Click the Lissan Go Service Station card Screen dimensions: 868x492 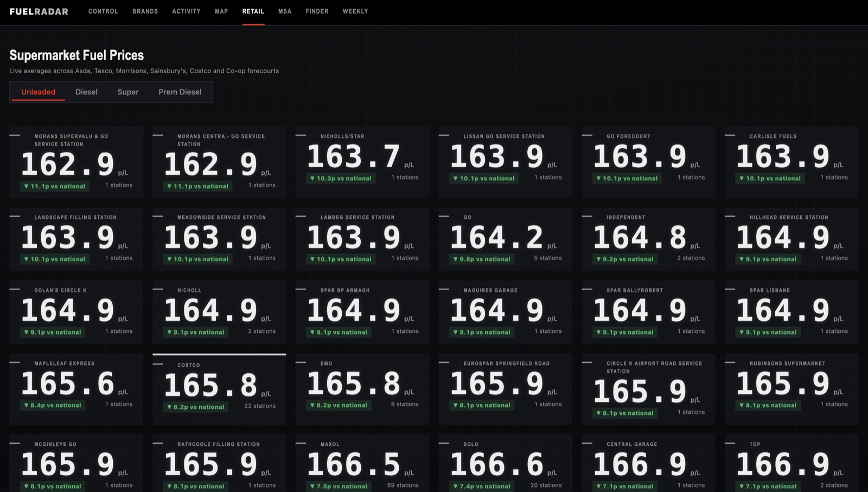[506, 162]
